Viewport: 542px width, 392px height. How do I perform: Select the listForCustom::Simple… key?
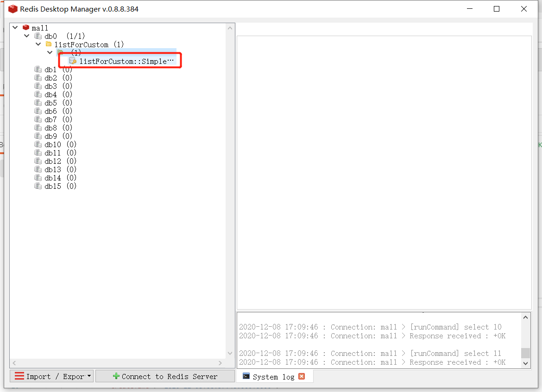(126, 61)
